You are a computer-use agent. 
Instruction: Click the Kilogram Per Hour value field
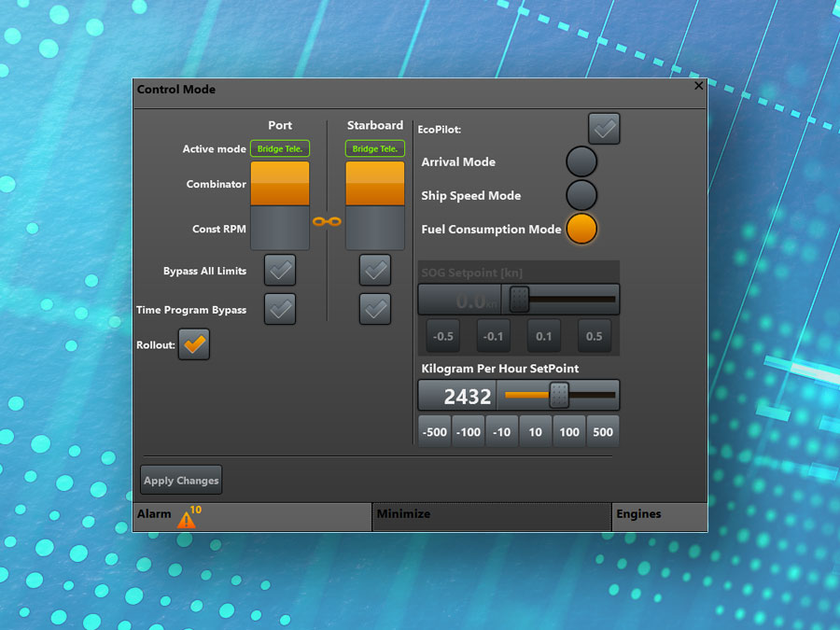(459, 396)
